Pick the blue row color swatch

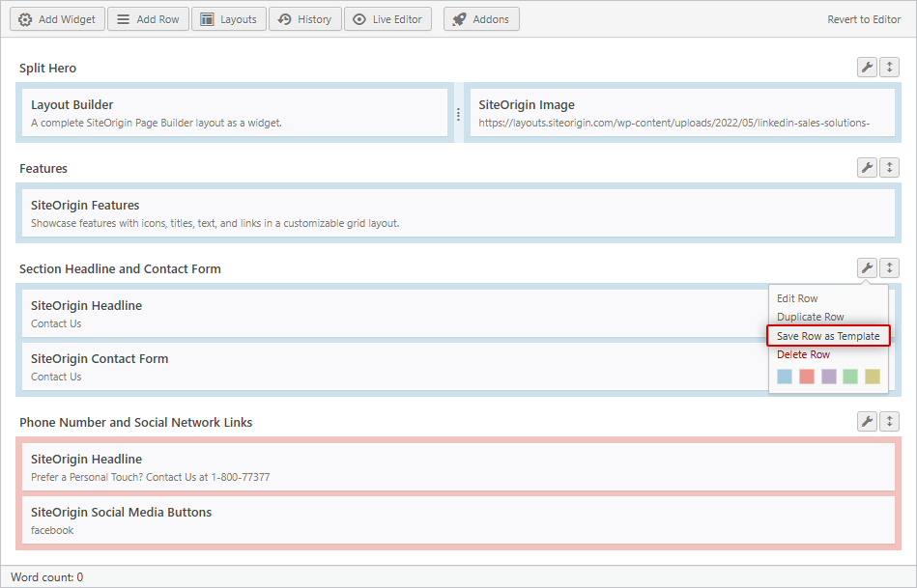[x=785, y=377]
